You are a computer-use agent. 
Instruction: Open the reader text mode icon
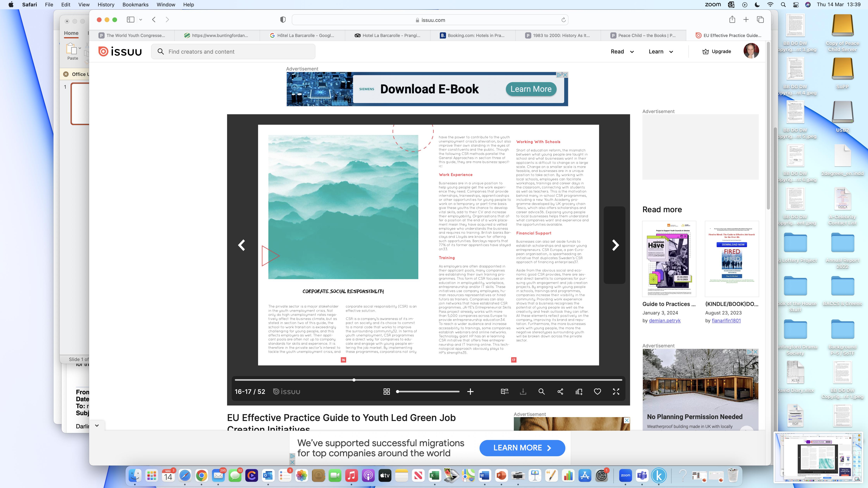pyautogui.click(x=504, y=392)
